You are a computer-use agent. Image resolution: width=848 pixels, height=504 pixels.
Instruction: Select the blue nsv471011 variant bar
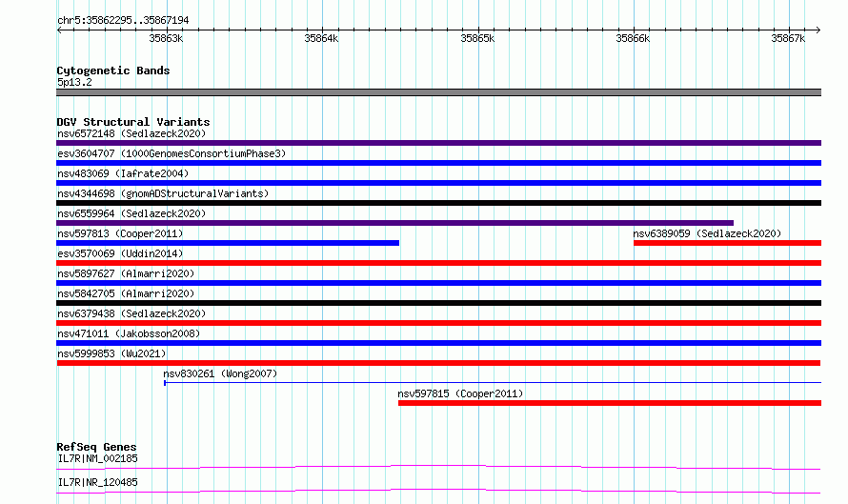tap(438, 343)
